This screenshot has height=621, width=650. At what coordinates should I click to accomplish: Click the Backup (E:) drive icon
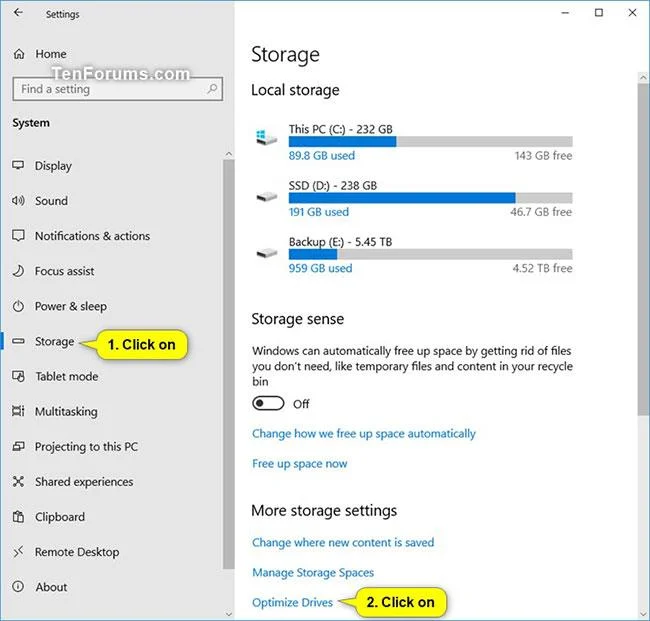[267, 252]
